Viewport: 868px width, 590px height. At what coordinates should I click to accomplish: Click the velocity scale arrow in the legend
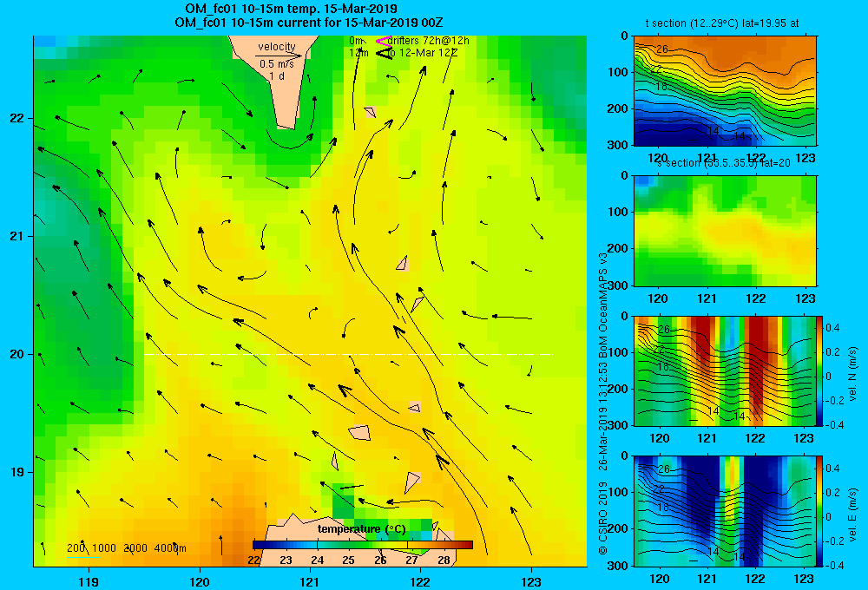279,56
